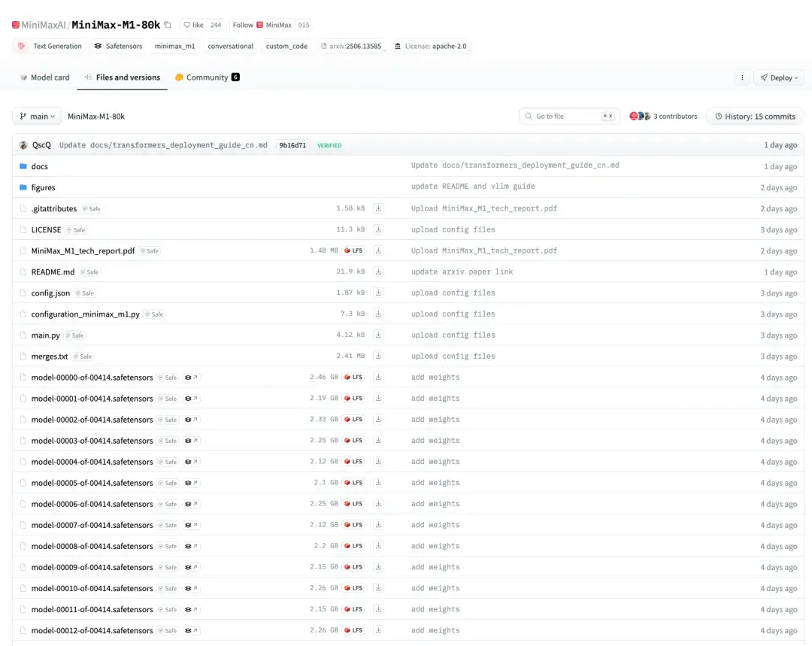Open the three-dot more options menu
Image resolution: width=812 pixels, height=646 pixels.
(x=742, y=77)
